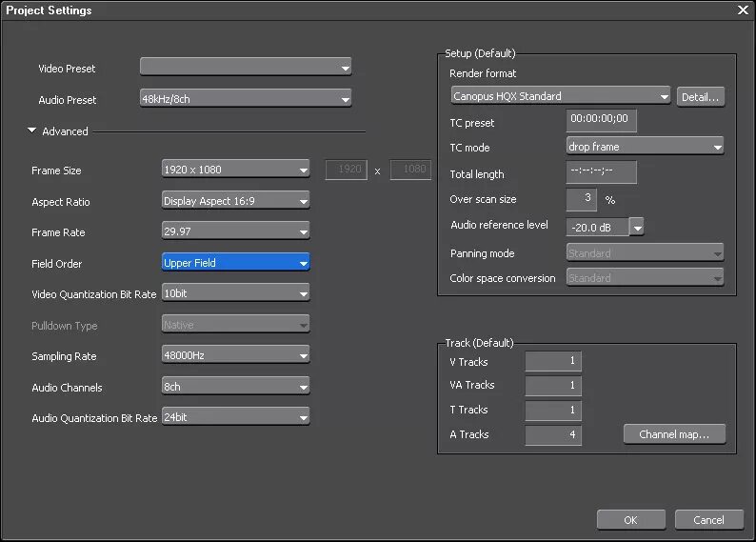This screenshot has width=756, height=542.
Task: Click the TC preset timecode field
Action: [601, 121]
